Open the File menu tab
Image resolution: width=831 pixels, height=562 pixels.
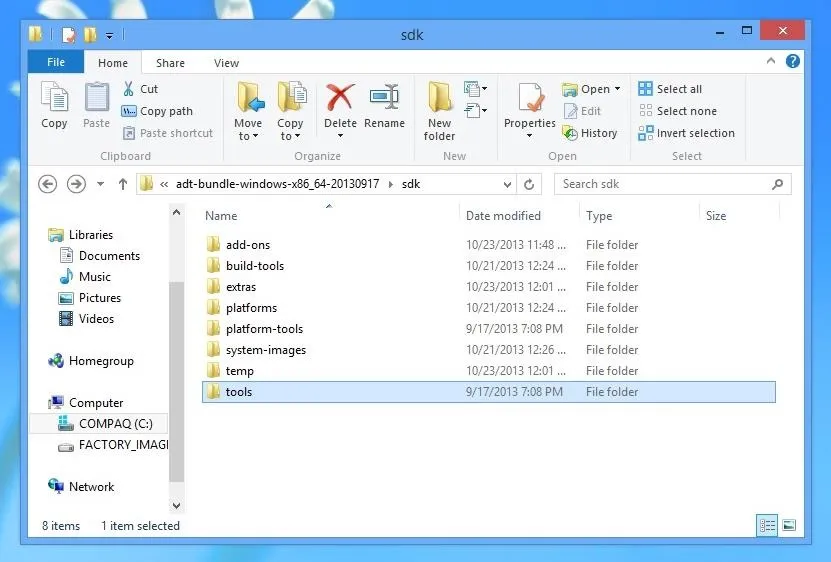coord(56,62)
